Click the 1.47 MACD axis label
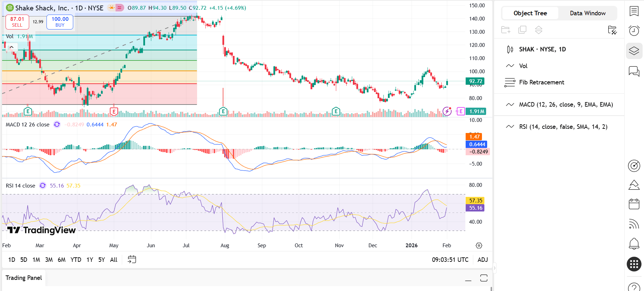 coord(474,137)
